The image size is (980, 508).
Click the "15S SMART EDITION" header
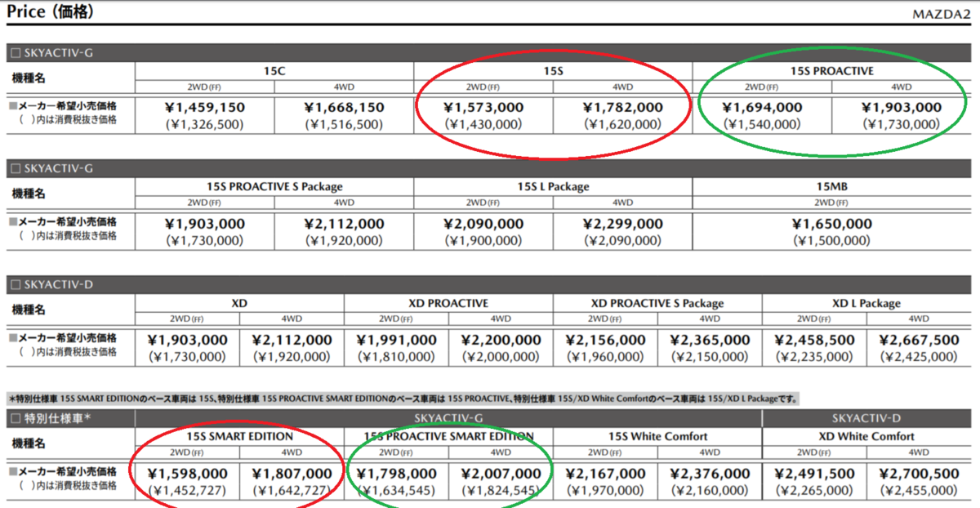point(239,436)
